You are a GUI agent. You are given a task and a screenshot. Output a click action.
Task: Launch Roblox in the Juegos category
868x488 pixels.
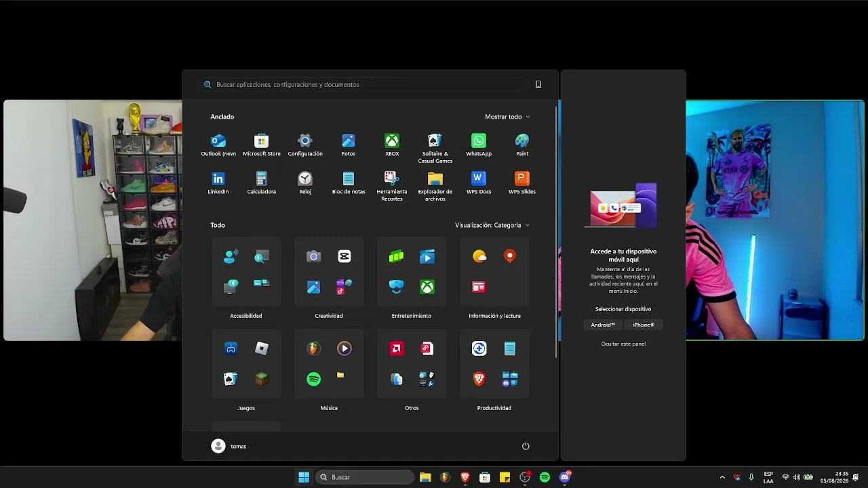[262, 348]
